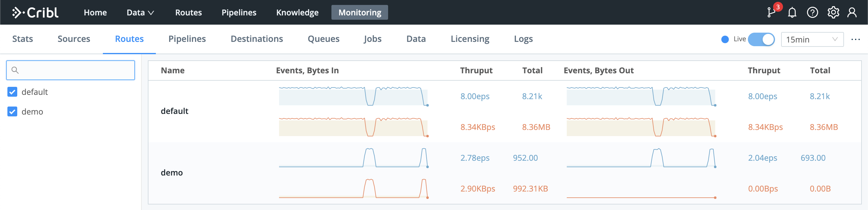868x210 pixels.
Task: Click demo events-in blue sparkline chart
Action: (354, 158)
